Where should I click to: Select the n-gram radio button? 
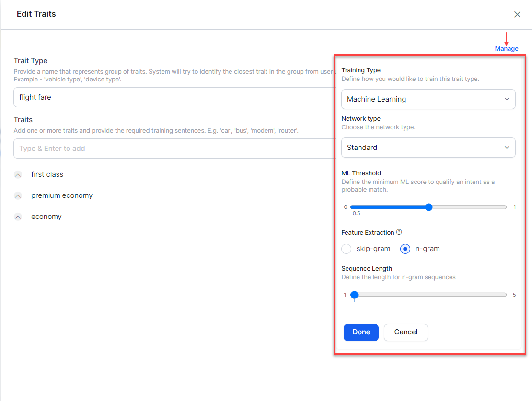coord(405,249)
